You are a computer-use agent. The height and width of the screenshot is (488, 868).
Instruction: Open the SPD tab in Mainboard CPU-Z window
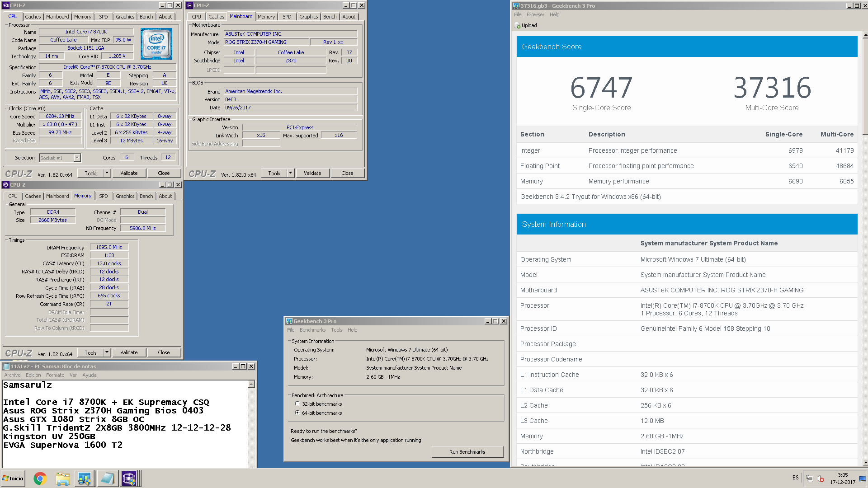(x=287, y=17)
